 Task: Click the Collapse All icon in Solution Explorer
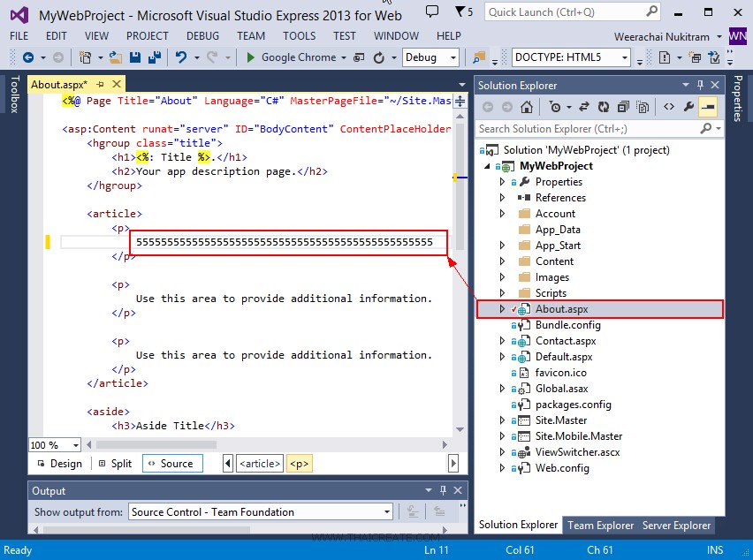point(623,107)
